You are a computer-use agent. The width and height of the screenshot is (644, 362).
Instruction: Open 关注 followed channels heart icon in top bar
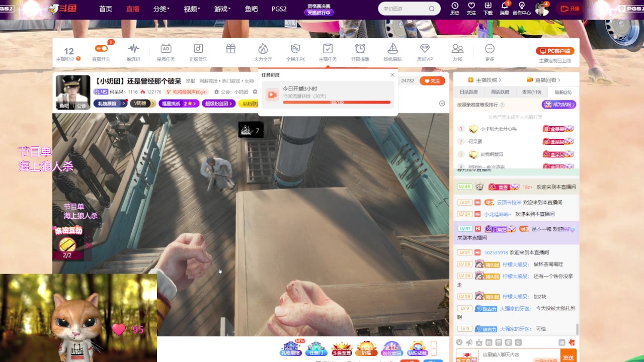coord(471,9)
